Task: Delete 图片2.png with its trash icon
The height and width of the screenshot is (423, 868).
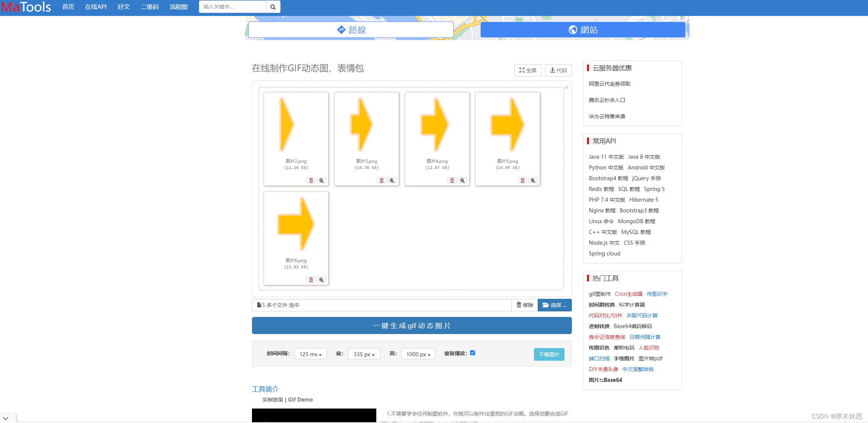Action: coord(311,181)
